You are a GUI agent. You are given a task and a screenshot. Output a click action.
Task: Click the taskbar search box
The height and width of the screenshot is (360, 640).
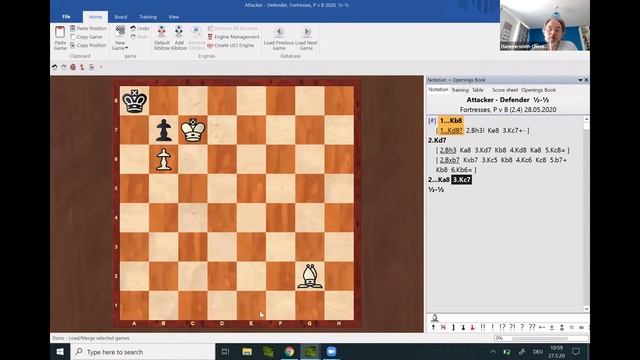143,352
